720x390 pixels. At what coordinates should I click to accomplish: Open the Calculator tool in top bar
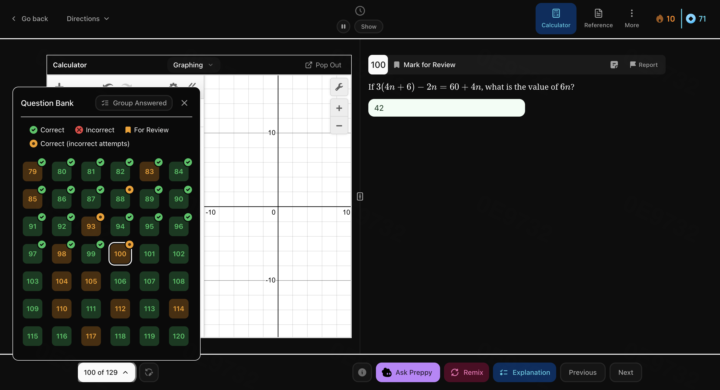point(556,18)
